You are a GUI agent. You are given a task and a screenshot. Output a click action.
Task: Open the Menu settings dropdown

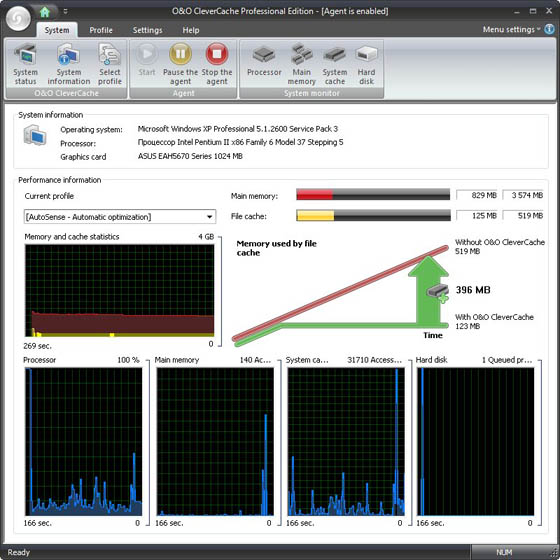(511, 30)
